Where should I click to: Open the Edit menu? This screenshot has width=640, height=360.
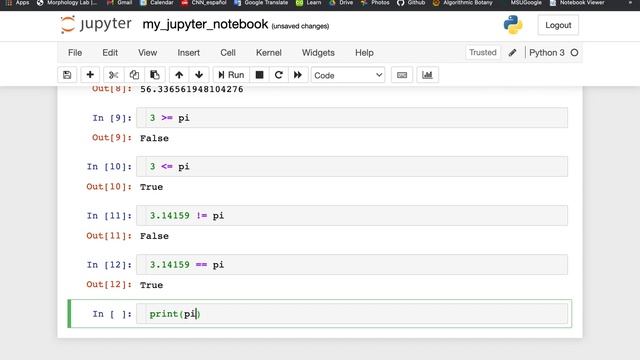110,53
